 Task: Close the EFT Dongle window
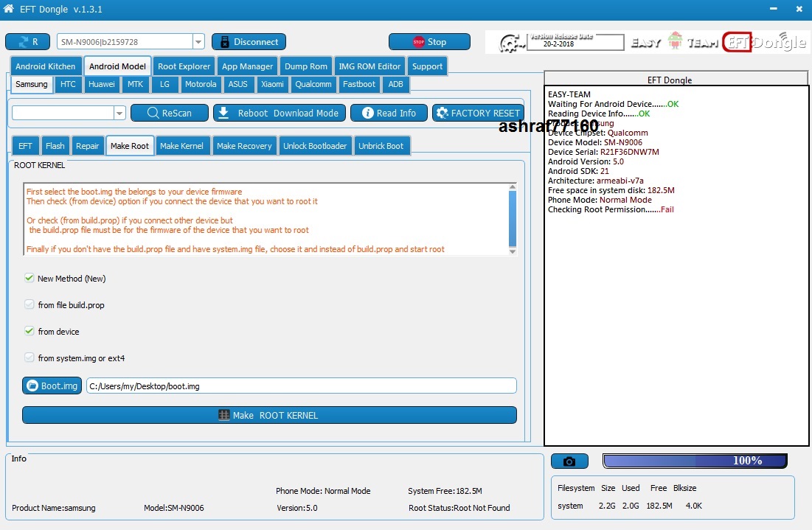[x=799, y=9]
